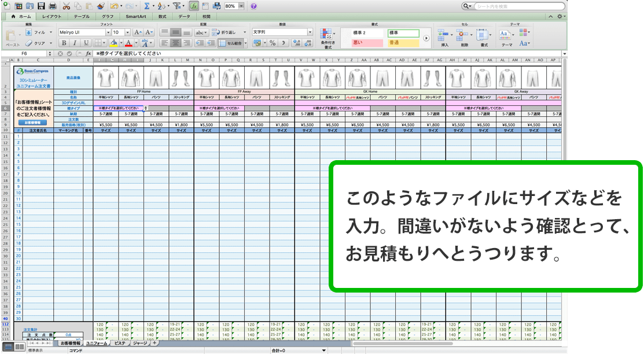Click the Save floppy disk icon
This screenshot has width=644, height=355.
click(41, 6)
